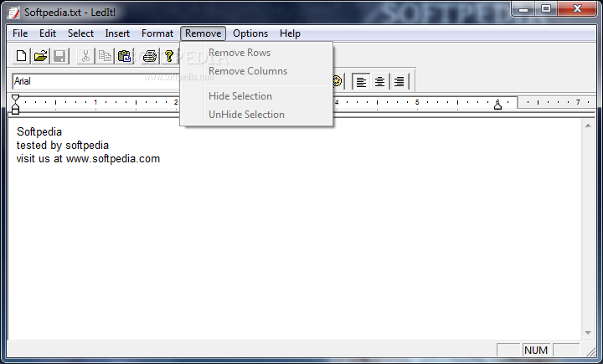
Task: Minimize the LedIt! window
Action: coord(523,8)
